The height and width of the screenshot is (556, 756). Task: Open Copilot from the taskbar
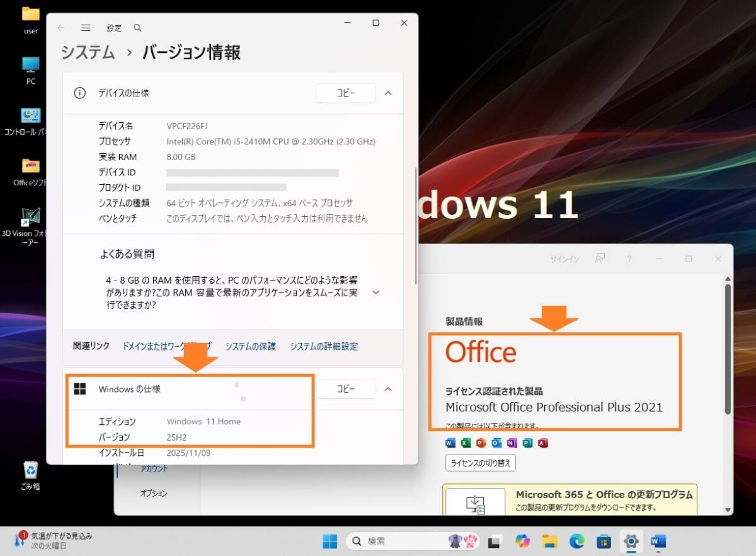(x=522, y=540)
